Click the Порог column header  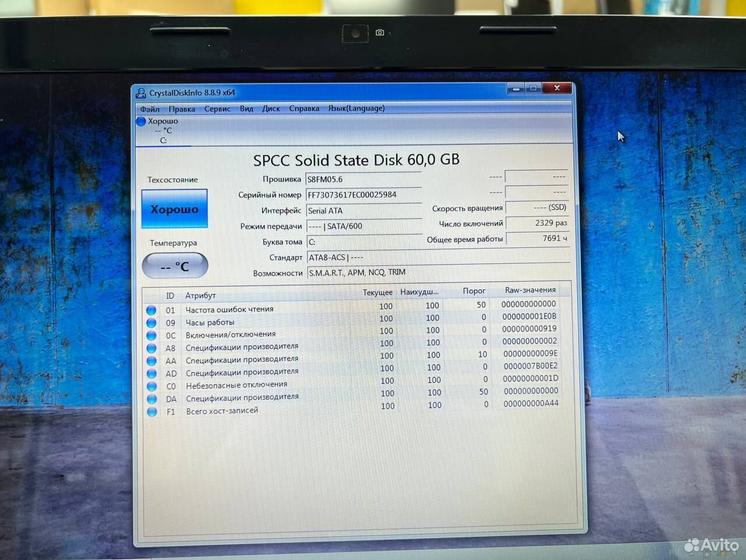tap(474, 291)
